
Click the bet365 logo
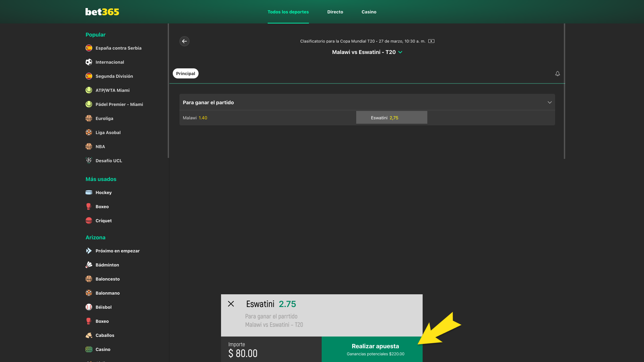click(x=102, y=11)
